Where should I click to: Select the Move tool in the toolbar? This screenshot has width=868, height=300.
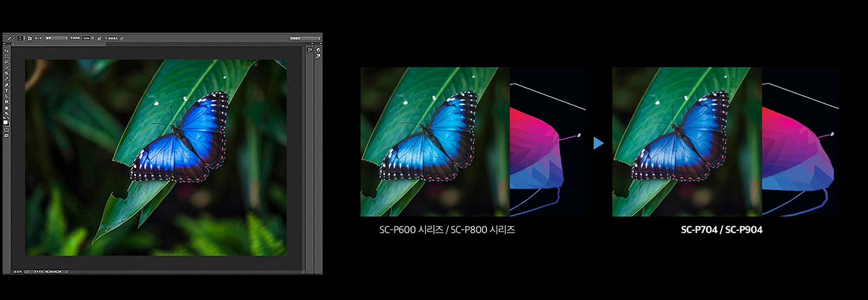[x=6, y=50]
